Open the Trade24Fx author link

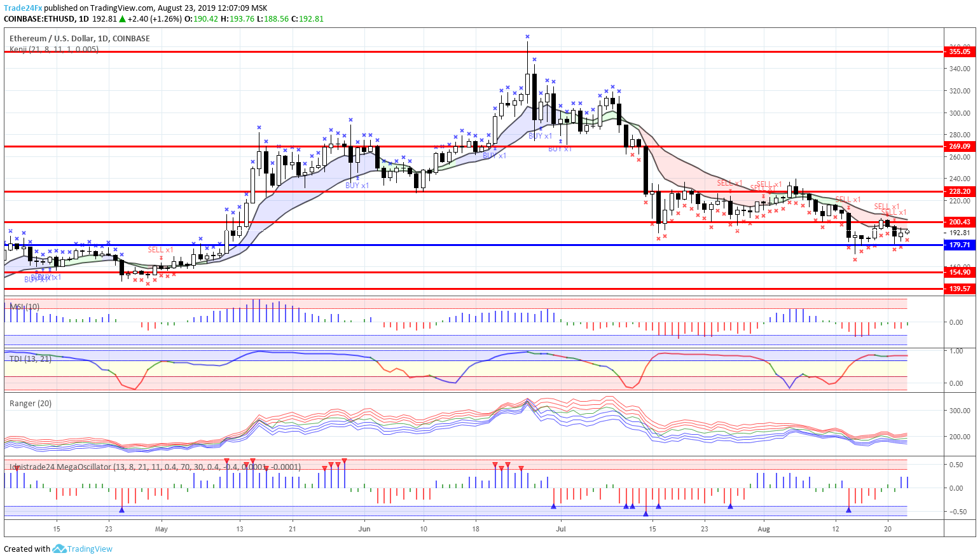(23, 8)
